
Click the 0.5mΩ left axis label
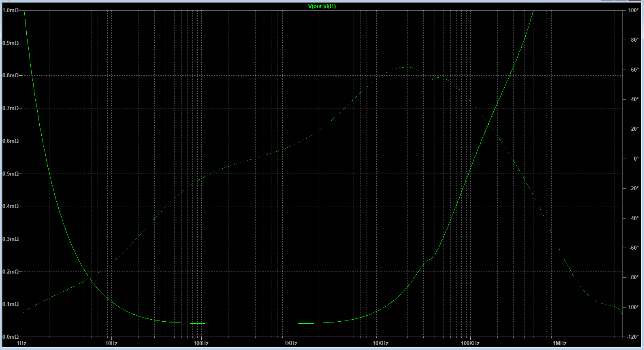[x=10, y=174]
